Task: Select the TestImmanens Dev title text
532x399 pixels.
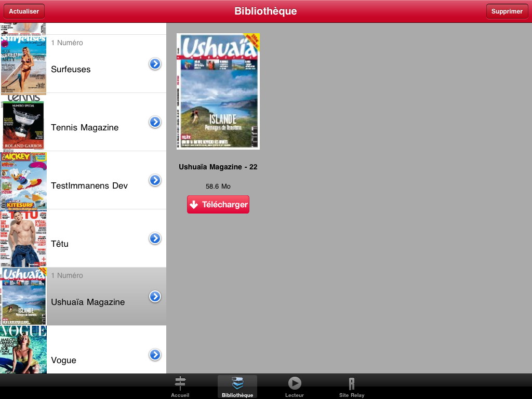Action: (89, 185)
